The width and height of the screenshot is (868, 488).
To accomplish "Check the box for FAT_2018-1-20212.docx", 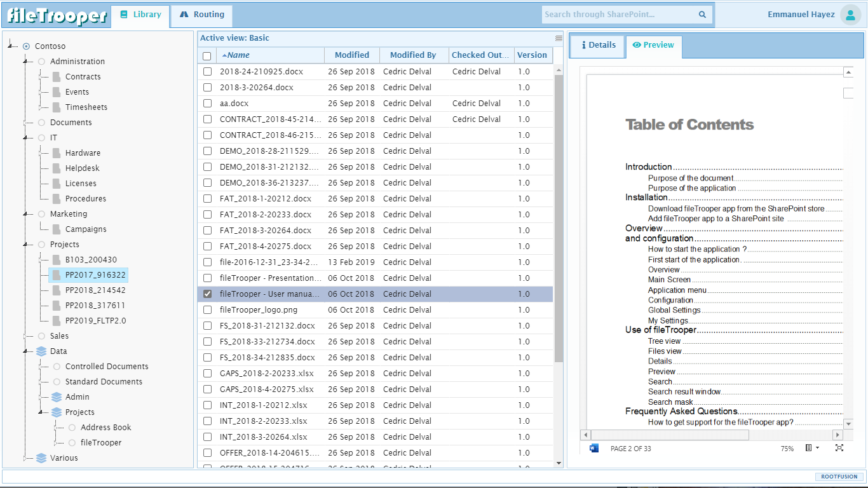I will [207, 199].
